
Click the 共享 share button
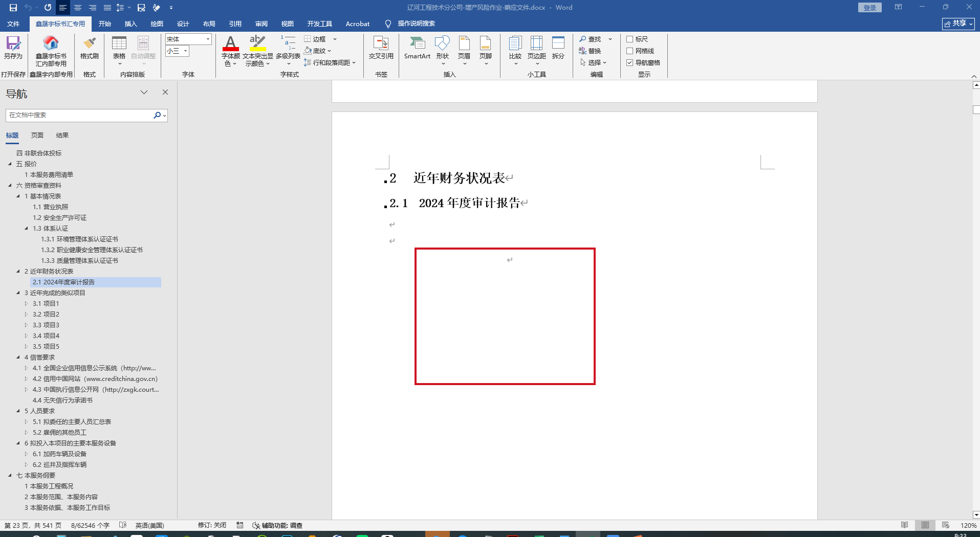(x=959, y=24)
